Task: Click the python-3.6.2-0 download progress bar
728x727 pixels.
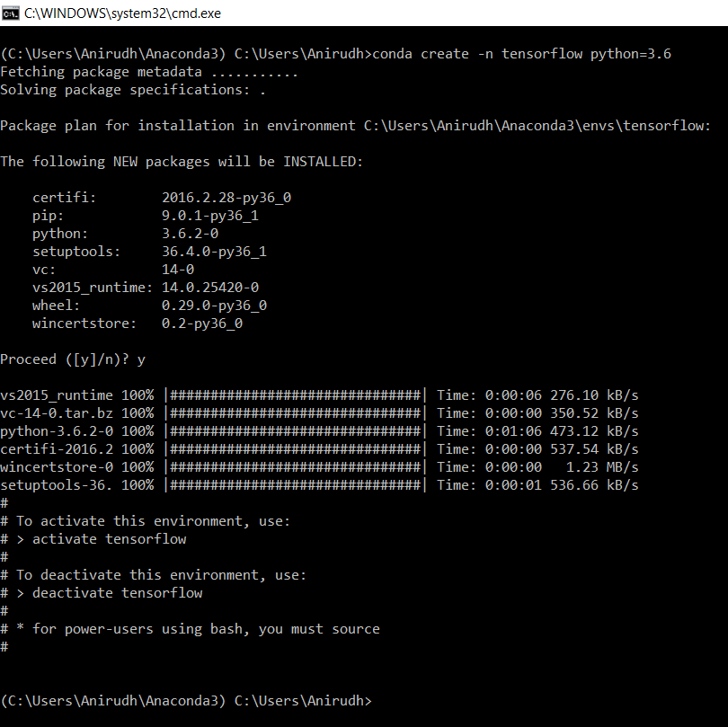Action: click(x=296, y=431)
